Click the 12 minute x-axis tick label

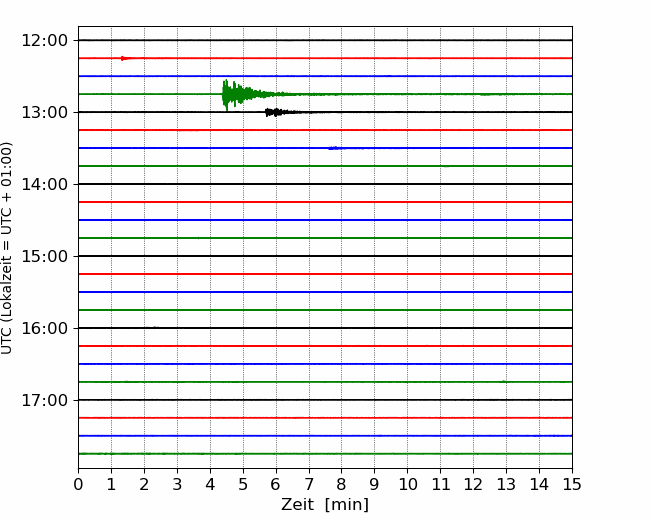click(473, 485)
